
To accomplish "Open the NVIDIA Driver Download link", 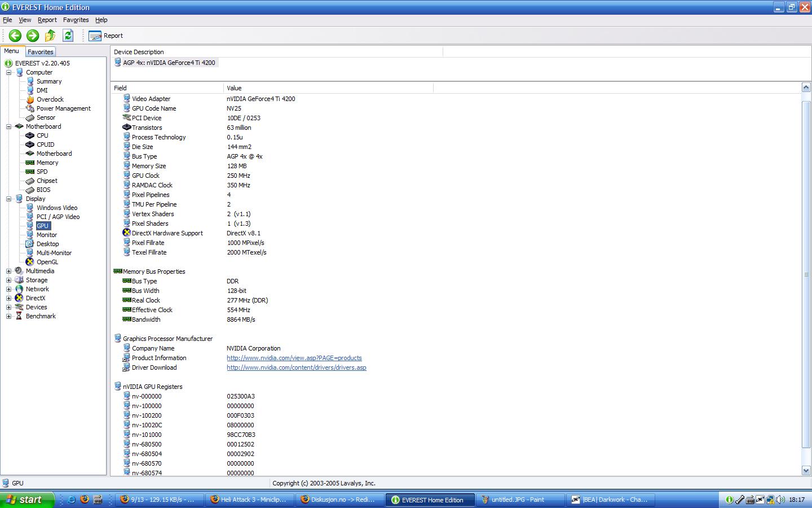I will 297,367.
